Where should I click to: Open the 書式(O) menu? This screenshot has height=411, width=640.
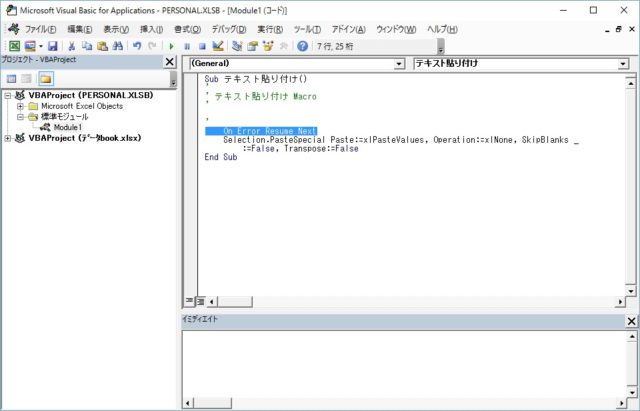(187, 29)
